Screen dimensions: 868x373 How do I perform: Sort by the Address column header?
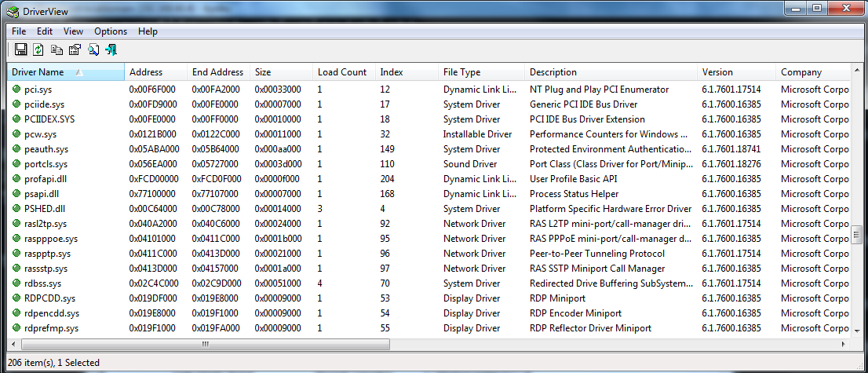pyautogui.click(x=156, y=72)
